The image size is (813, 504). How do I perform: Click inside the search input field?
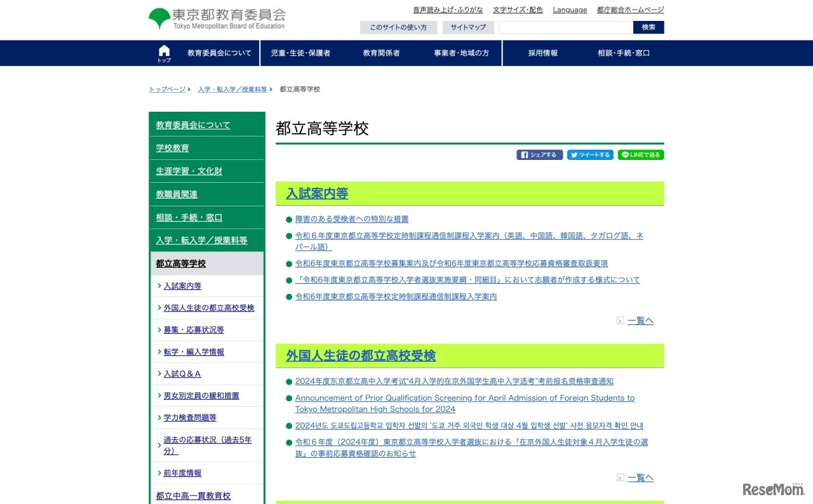point(564,27)
